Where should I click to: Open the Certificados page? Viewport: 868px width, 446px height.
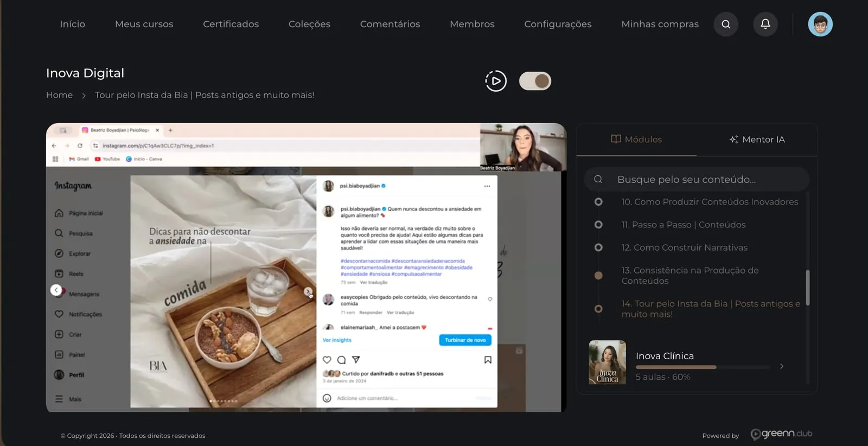[x=231, y=24]
